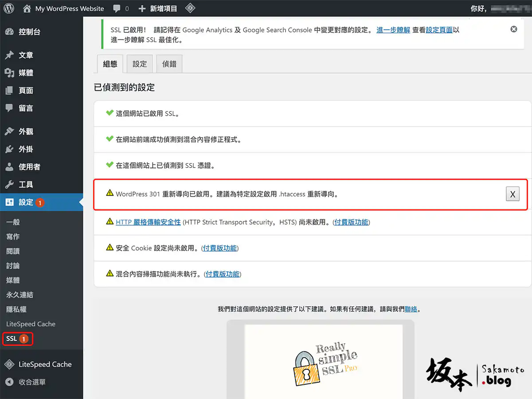Open 控制台 dashboard from sidebar
The image size is (532, 399).
click(29, 32)
